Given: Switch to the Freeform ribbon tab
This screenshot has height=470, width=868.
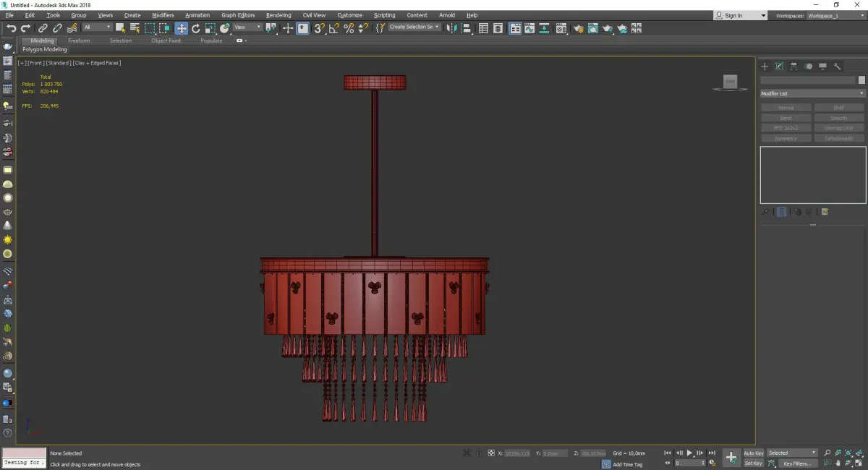Looking at the screenshot, I should point(79,40).
